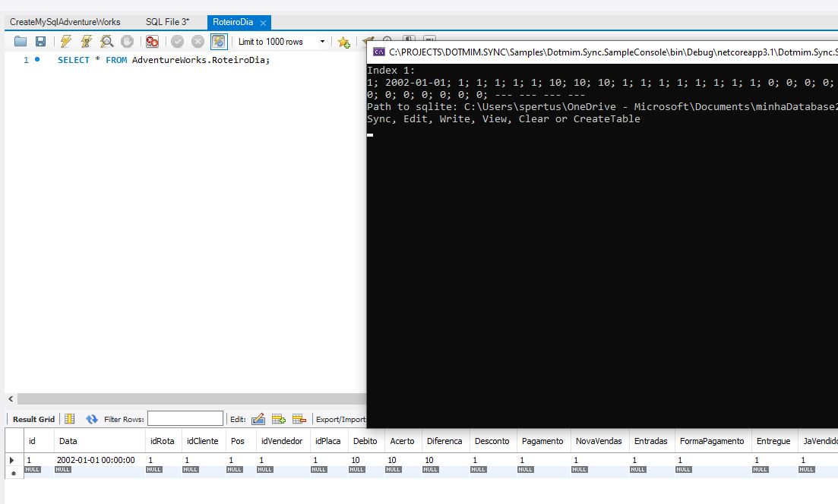Insert a new row with the grid-plus icon
The width and height of the screenshot is (838, 504).
click(x=278, y=418)
